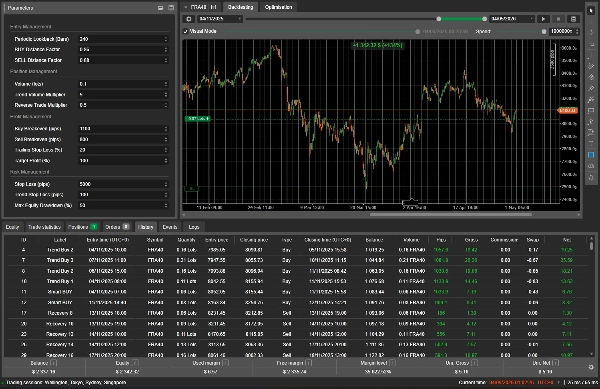Image resolution: width=600 pixels, height=389 pixels.
Task: Open the Orders tab
Action: coord(117,227)
